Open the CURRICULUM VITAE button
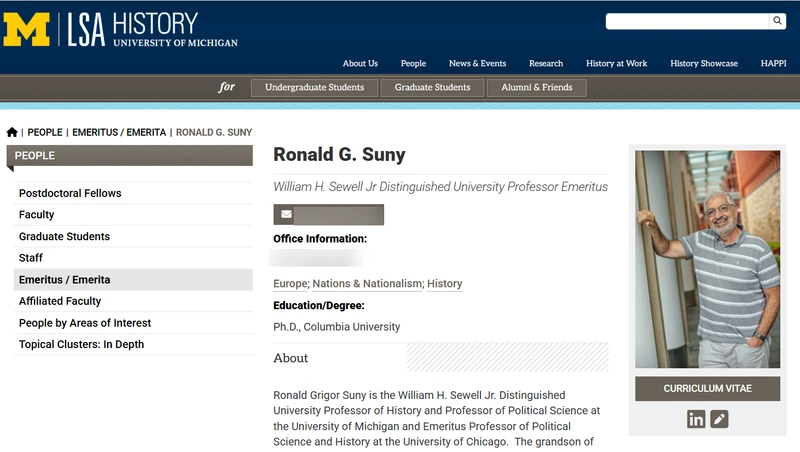800x452 pixels. [707, 389]
